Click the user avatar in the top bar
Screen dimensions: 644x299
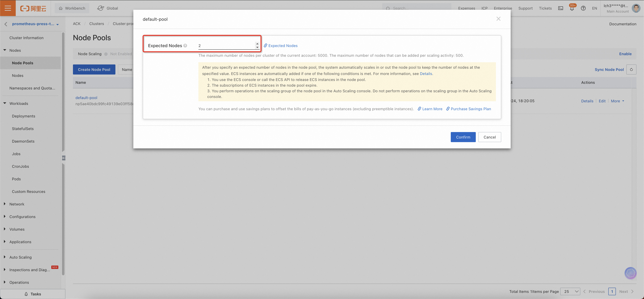click(636, 8)
